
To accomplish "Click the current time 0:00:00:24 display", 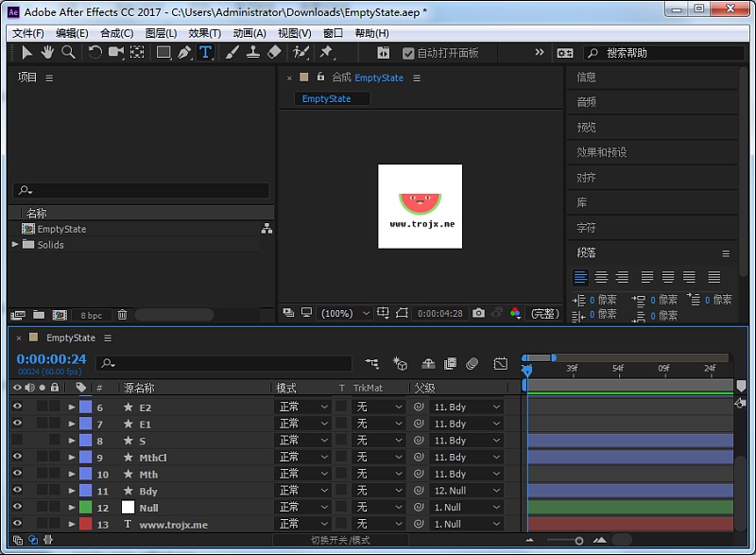I will (x=51, y=359).
